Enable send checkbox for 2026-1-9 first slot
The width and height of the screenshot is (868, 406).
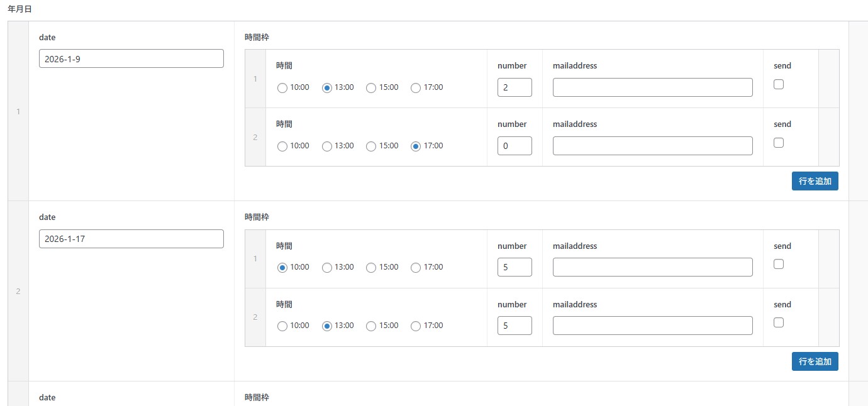779,84
